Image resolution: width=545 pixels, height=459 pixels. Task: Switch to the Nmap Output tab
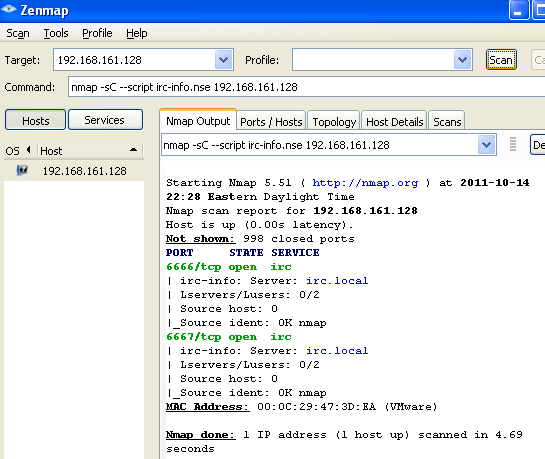tap(198, 121)
